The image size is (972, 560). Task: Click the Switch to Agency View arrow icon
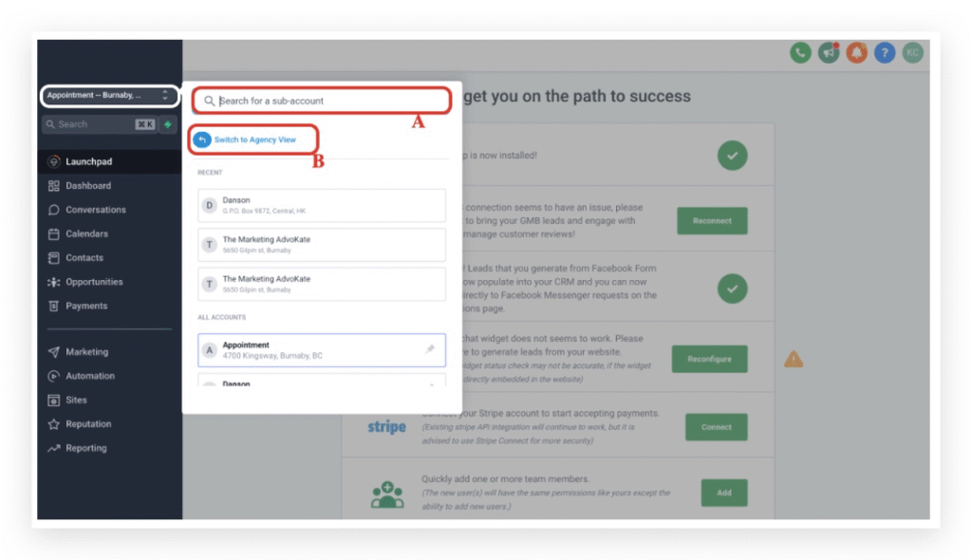[x=202, y=140]
